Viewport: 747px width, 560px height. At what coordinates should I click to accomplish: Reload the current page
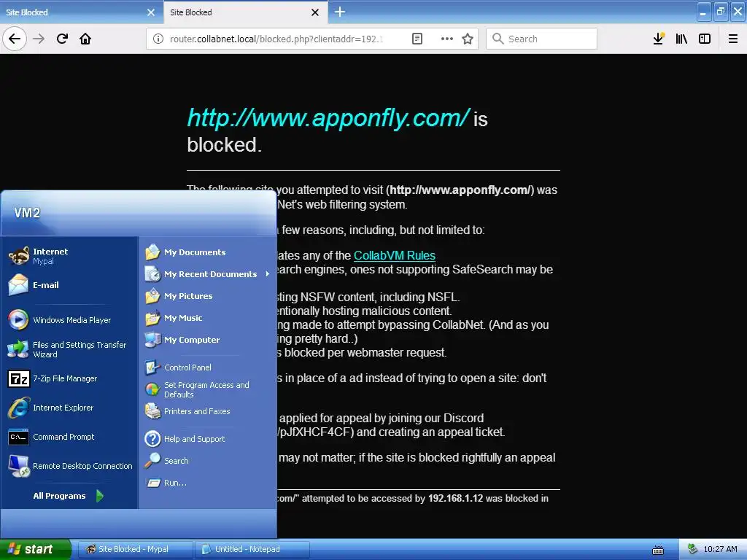[x=62, y=39]
